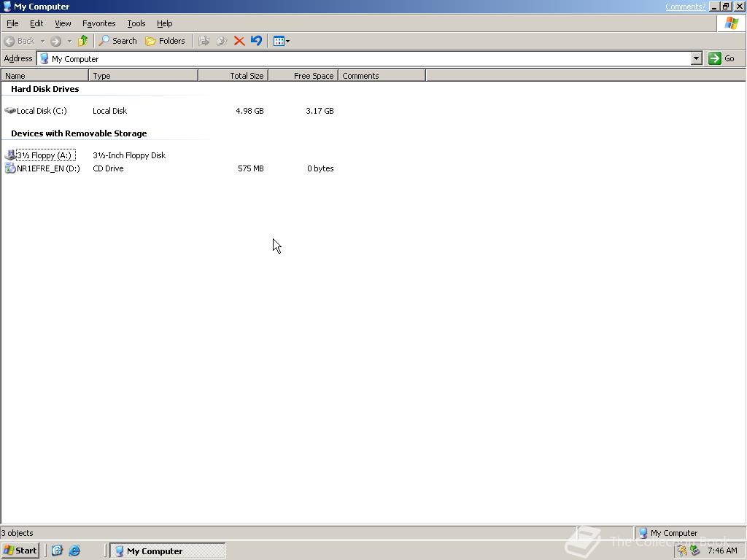Click the Address bar text field
The width and height of the screenshot is (747, 560).
click(364, 58)
